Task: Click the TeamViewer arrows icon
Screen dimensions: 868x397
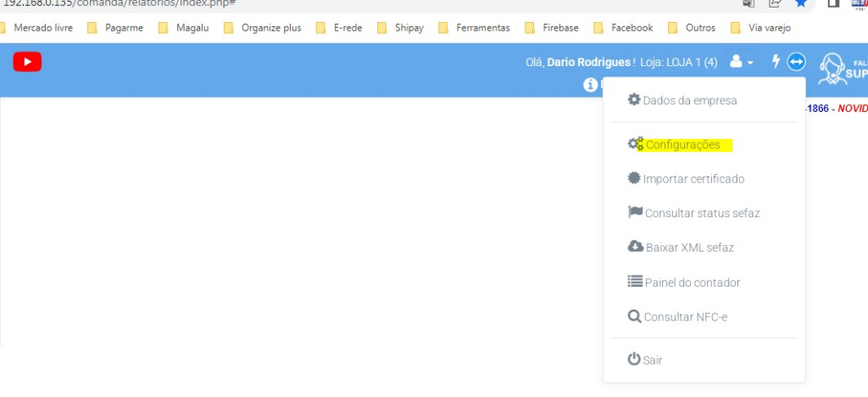Action: coord(796,62)
